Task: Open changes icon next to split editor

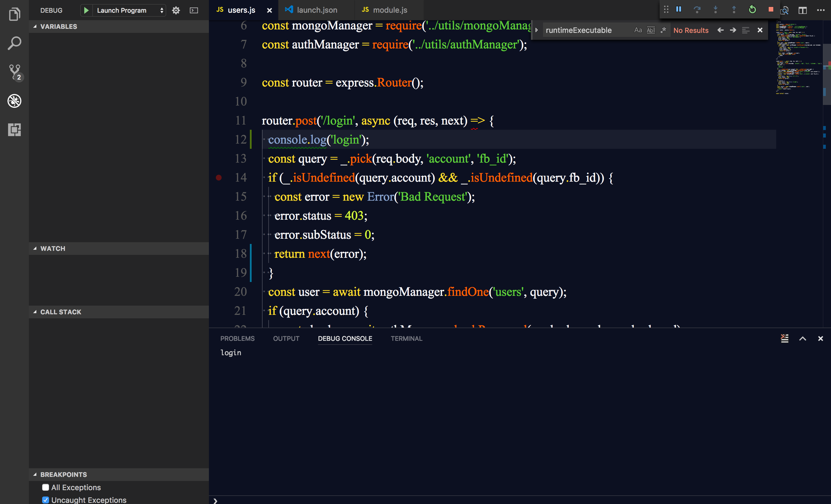Action: coord(785,10)
